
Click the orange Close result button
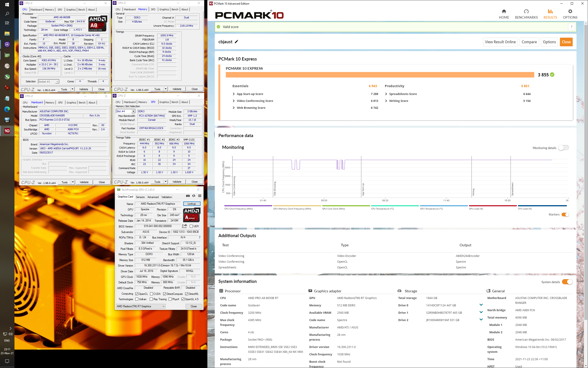(x=566, y=42)
